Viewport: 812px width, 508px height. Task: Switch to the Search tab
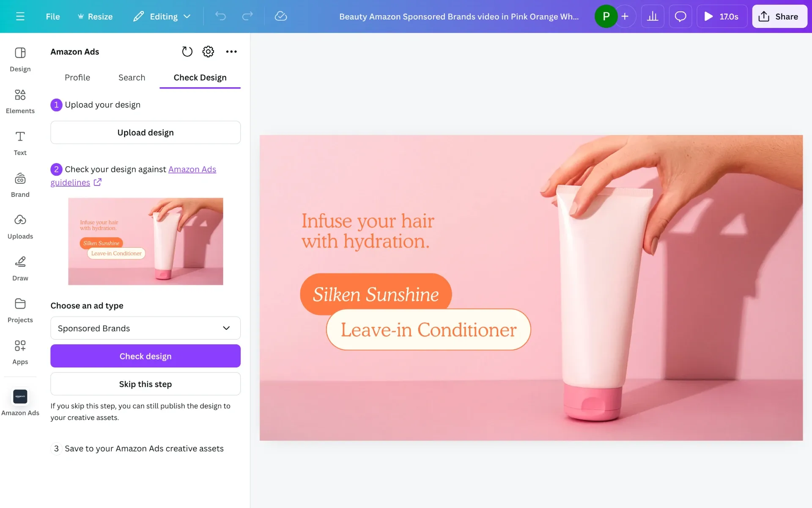click(132, 77)
